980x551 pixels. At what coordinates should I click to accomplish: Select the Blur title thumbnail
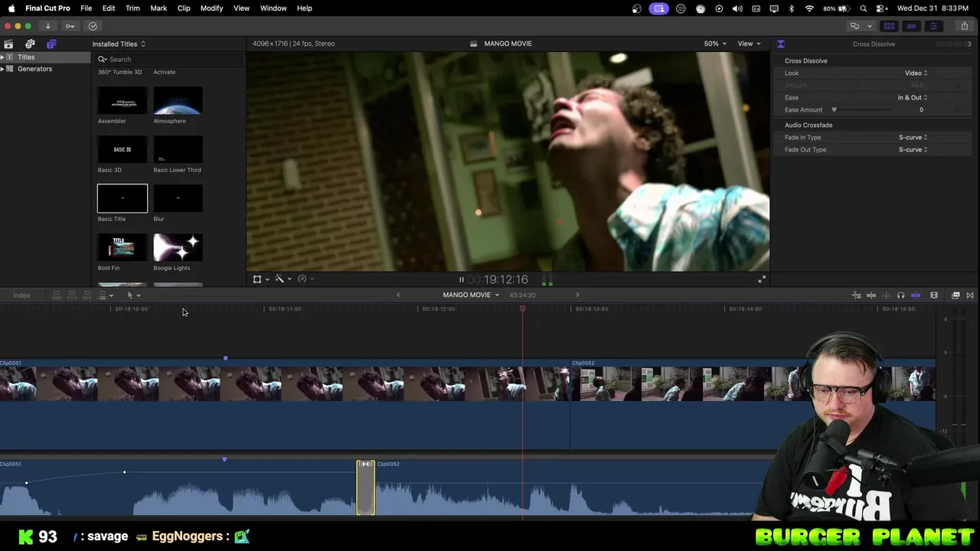pos(178,199)
